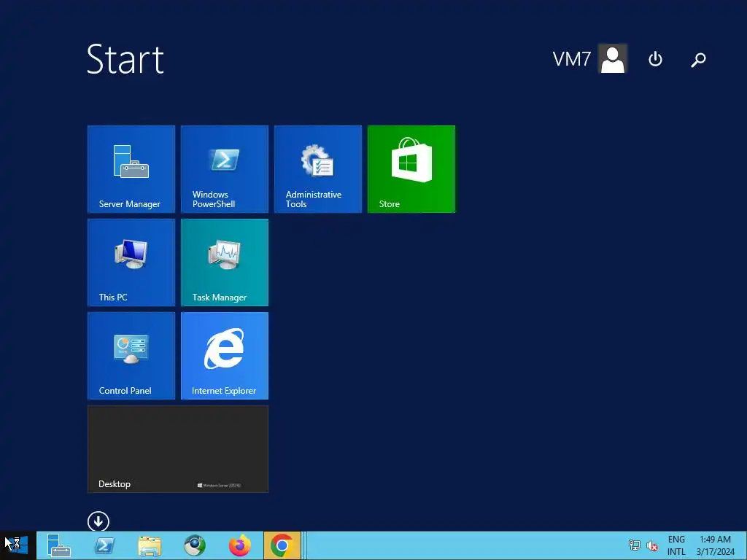Open Google Chrome from the taskbar

point(282,545)
